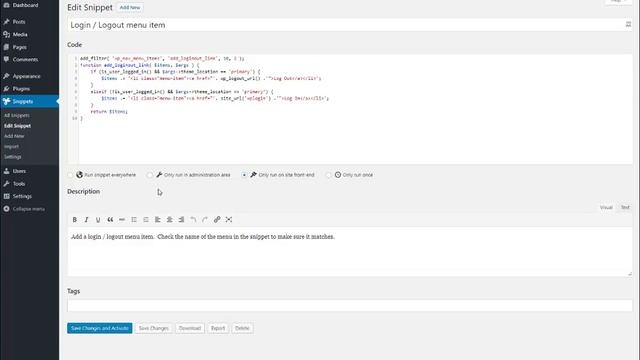The height and width of the screenshot is (360, 640).
Task: Click the Users icon in sidebar
Action: [7, 171]
